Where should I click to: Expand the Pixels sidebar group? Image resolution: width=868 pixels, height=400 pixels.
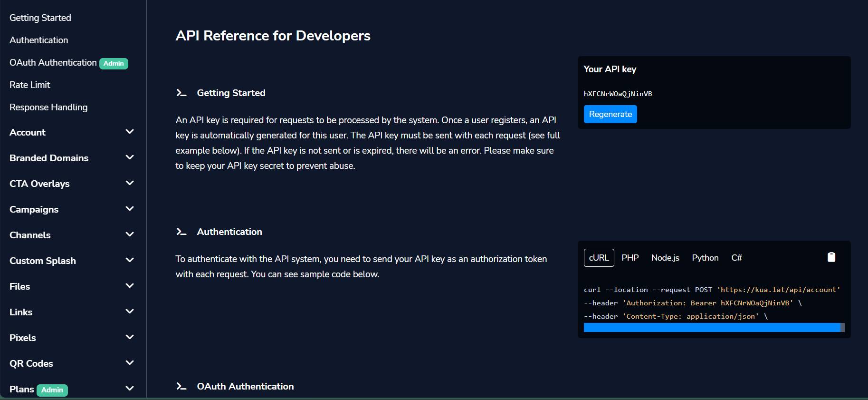click(129, 337)
